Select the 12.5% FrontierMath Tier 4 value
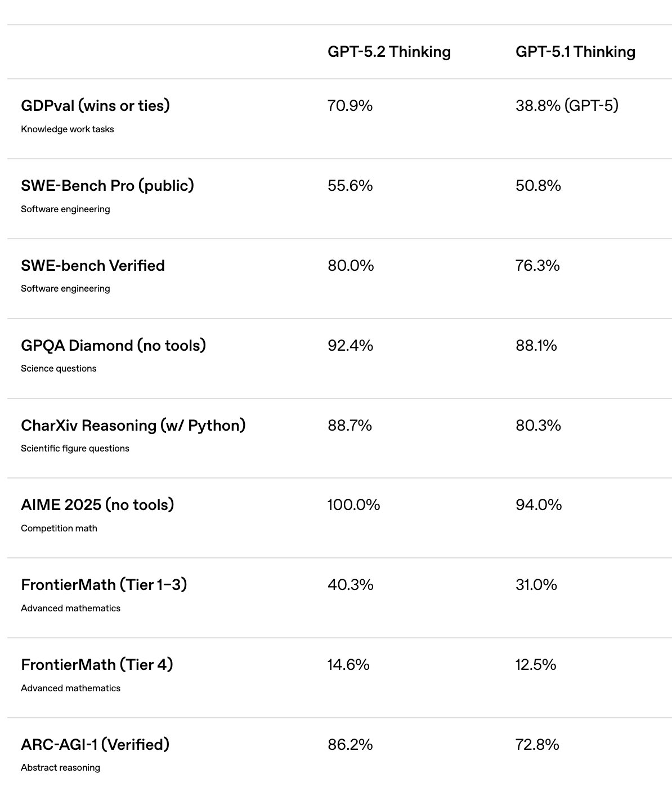Screen dimensions: 672x787 (x=536, y=664)
